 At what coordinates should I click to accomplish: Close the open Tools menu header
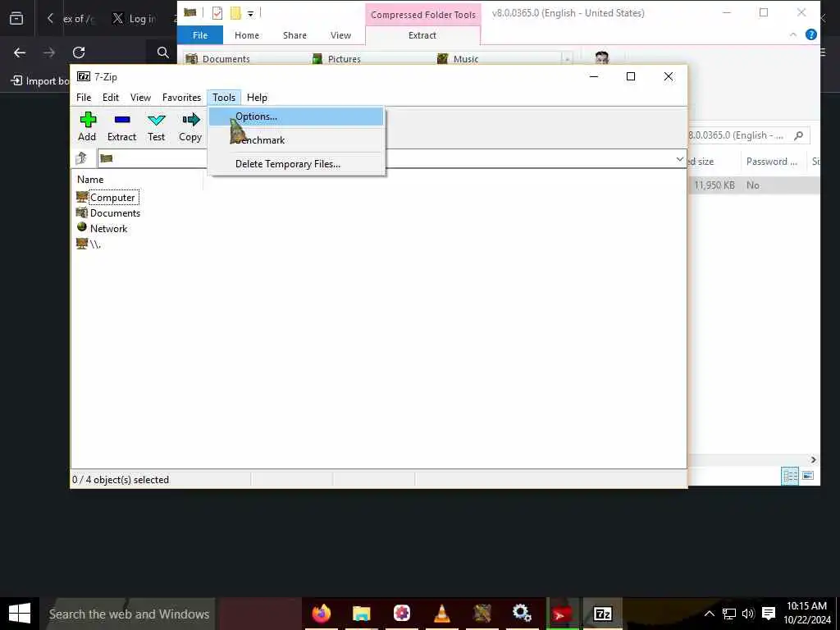[x=224, y=98]
